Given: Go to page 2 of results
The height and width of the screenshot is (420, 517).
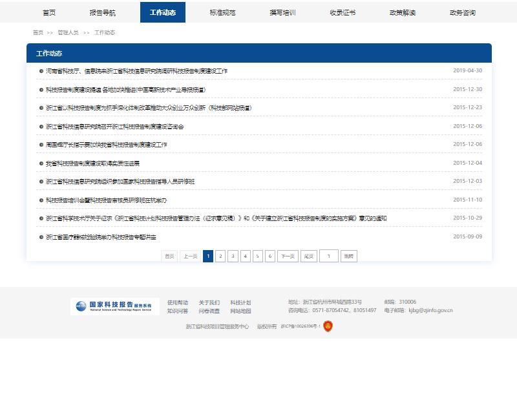Looking at the screenshot, I should pos(220,256).
